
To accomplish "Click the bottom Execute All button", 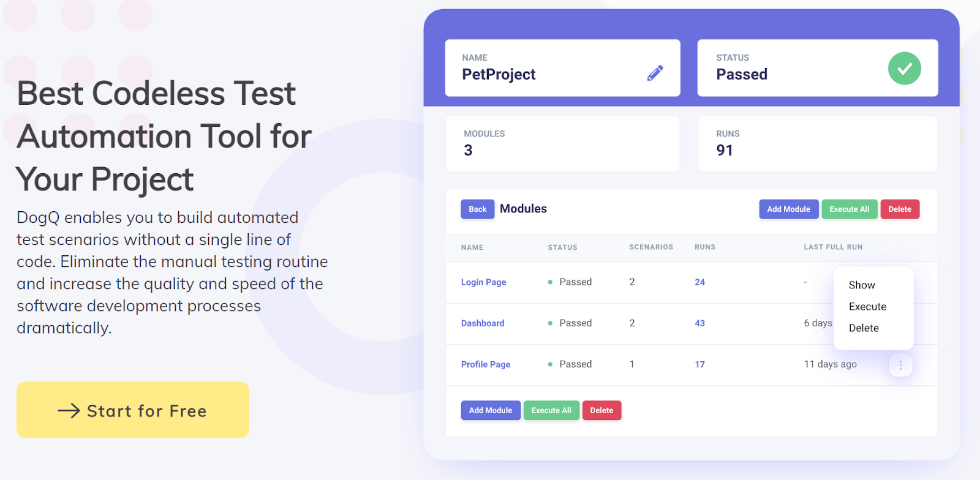I will click(551, 410).
